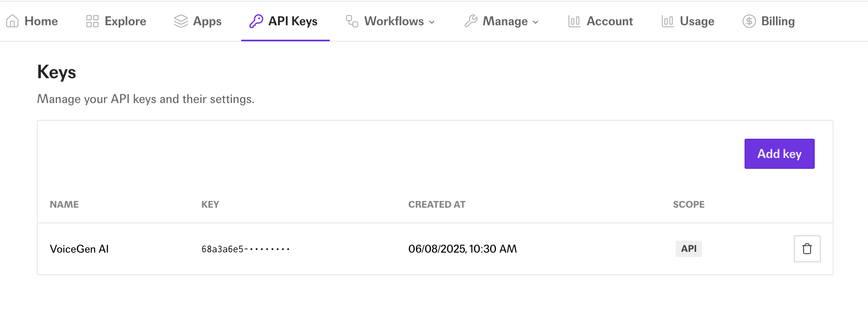
Task: Switch to the Billing tab
Action: 777,21
